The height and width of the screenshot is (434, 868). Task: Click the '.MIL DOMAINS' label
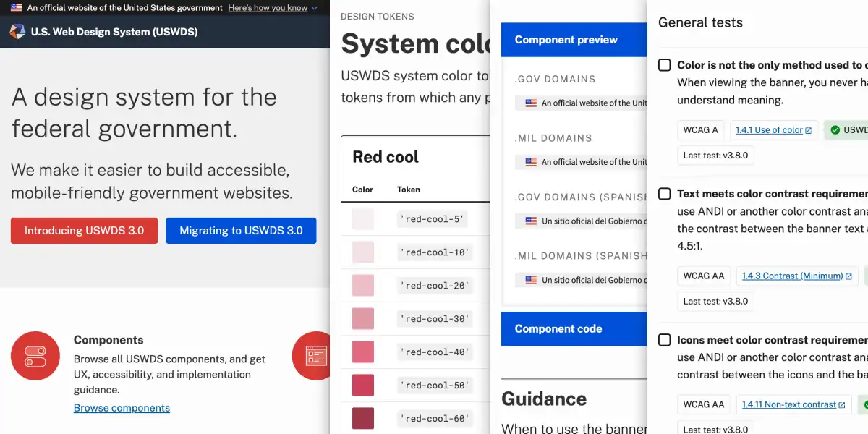tap(553, 138)
